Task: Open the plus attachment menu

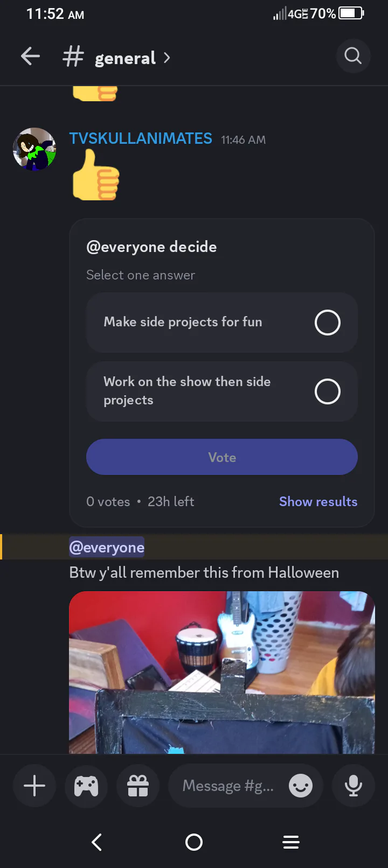Action: click(x=34, y=786)
